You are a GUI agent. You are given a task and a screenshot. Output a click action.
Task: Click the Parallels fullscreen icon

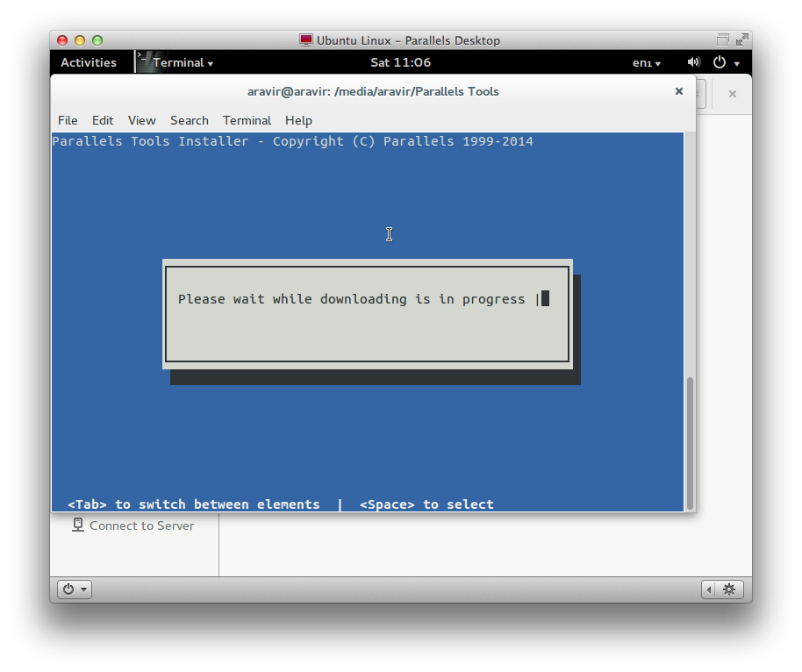coord(742,39)
